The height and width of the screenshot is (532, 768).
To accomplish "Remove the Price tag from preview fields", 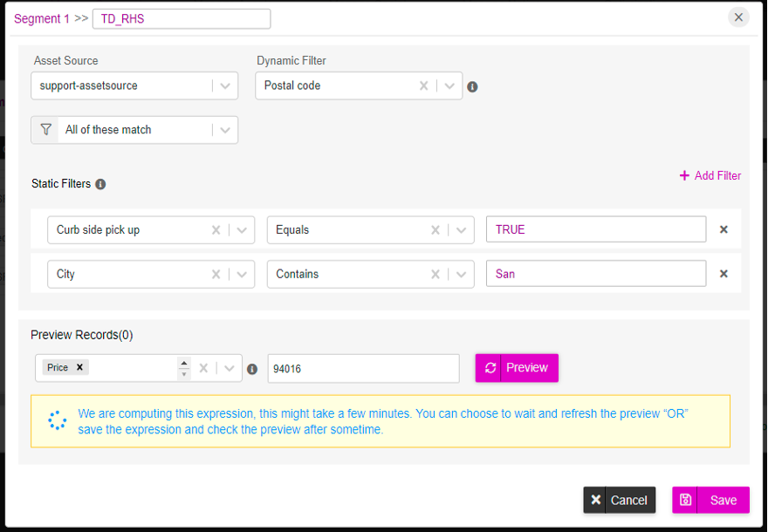I will point(79,367).
